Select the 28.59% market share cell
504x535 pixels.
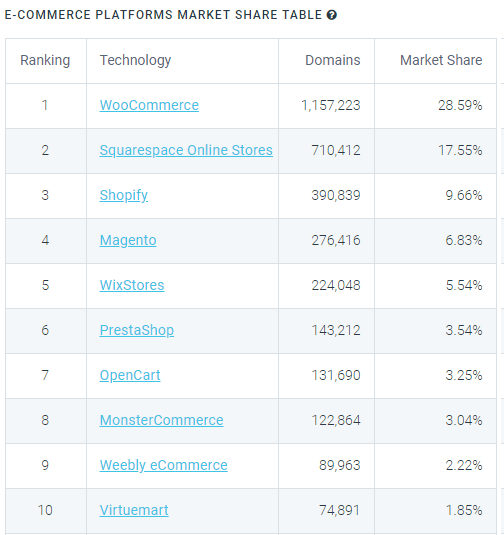tap(460, 105)
